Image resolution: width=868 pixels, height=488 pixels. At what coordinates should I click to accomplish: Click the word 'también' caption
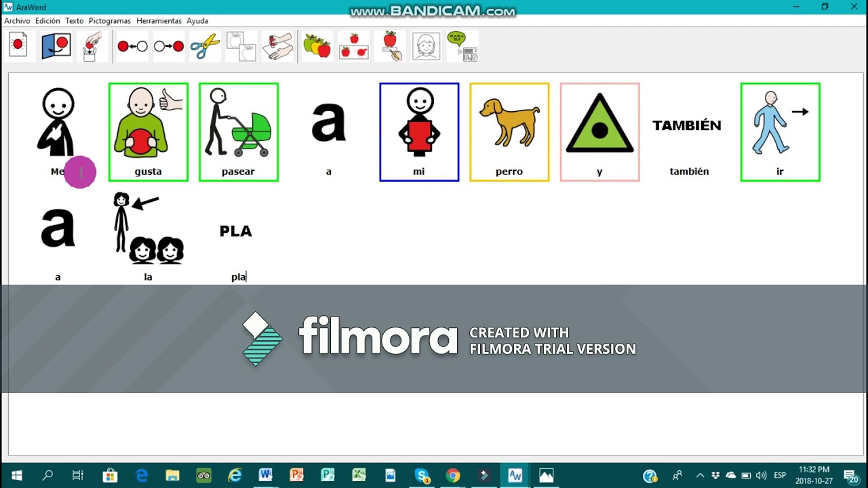[x=690, y=171]
